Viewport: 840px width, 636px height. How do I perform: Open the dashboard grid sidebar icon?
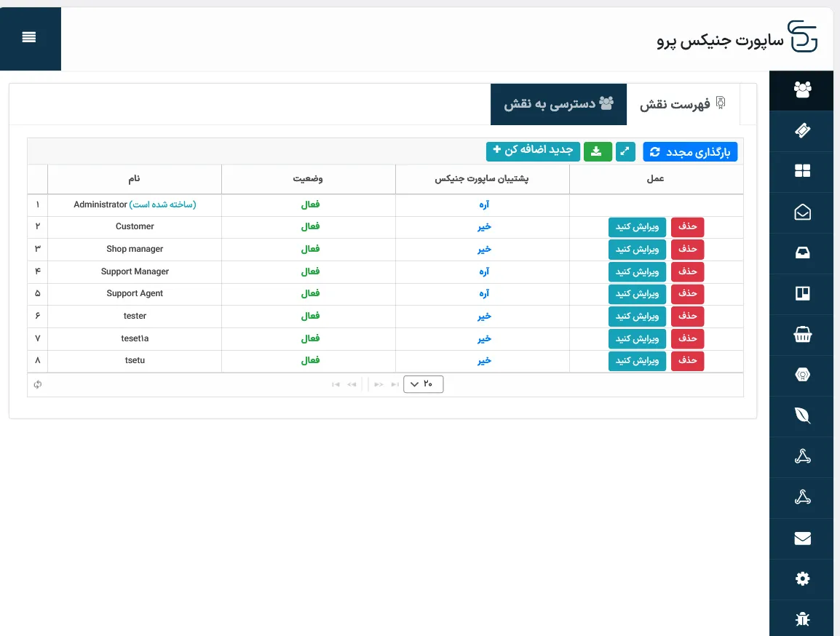click(802, 171)
